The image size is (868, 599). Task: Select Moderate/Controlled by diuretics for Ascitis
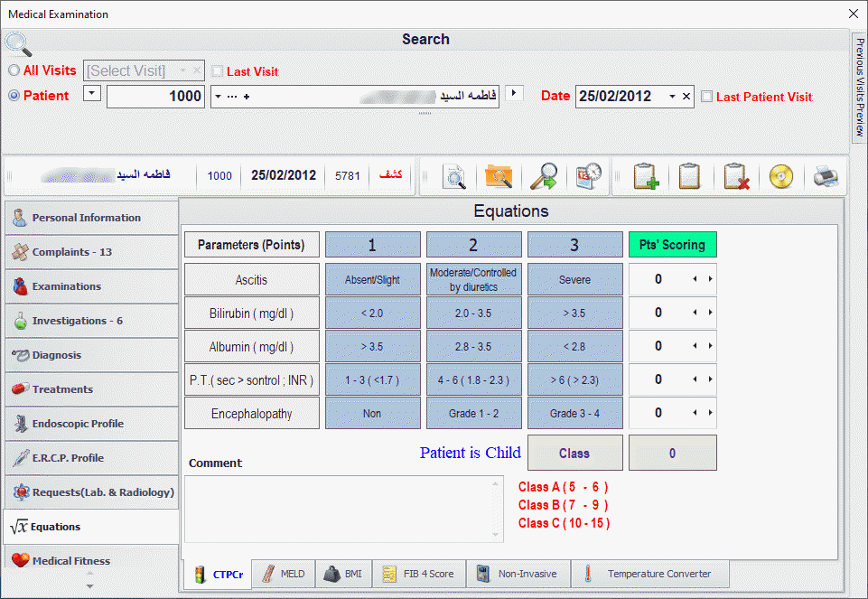(x=473, y=277)
